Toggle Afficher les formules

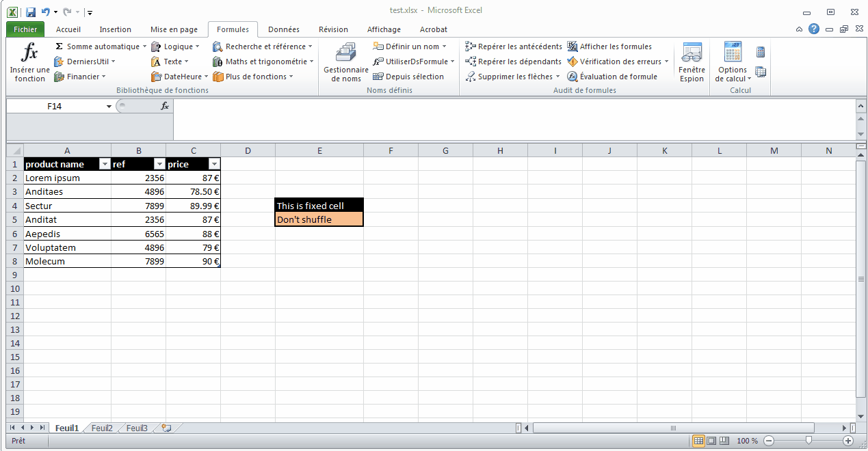[x=609, y=46]
